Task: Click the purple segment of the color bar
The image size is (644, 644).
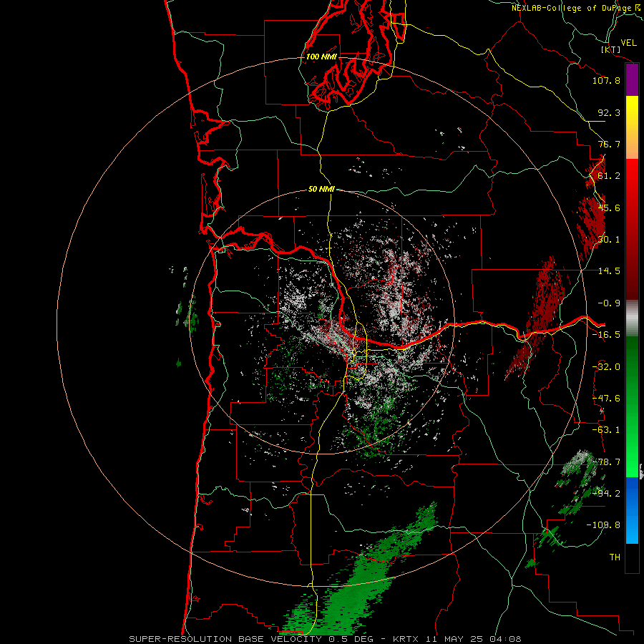Action: 632,79
